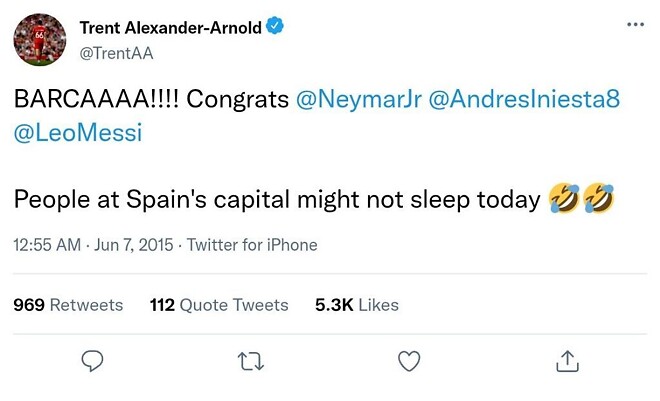The height and width of the screenshot is (401, 660).
Task: Click the Trent Alexander-Arnold display name
Action: coord(170,29)
